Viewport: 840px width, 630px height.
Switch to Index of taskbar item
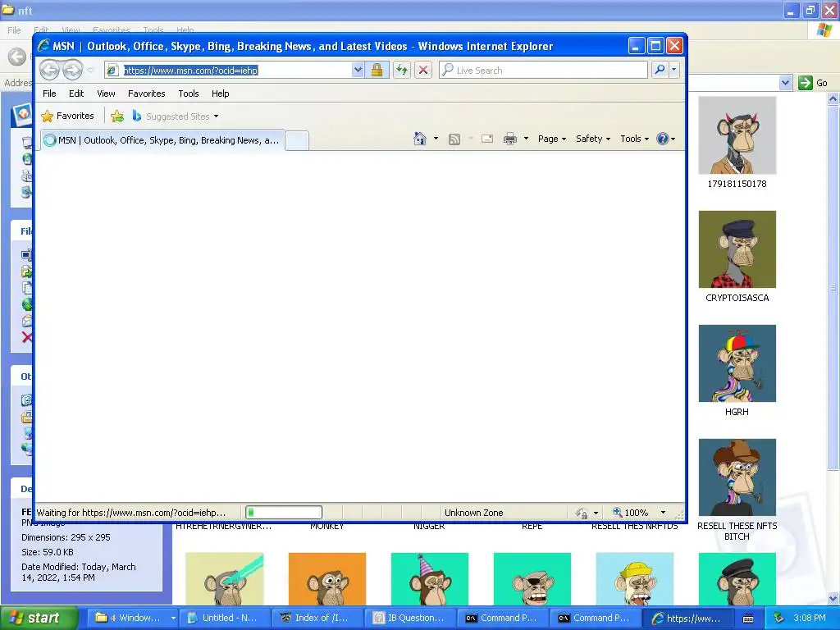[x=318, y=618]
